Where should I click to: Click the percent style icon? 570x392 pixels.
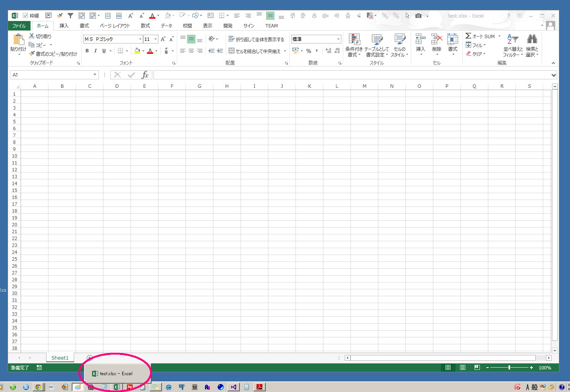point(308,51)
